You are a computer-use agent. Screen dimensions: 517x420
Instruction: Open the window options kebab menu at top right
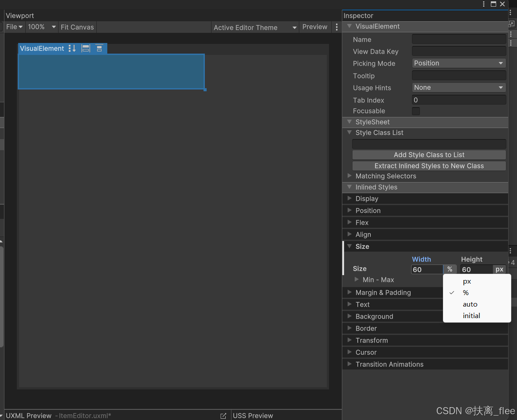pos(484,4)
